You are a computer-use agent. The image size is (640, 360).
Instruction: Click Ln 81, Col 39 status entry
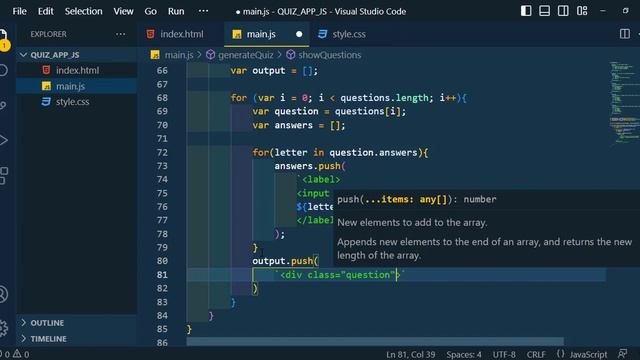point(411,355)
